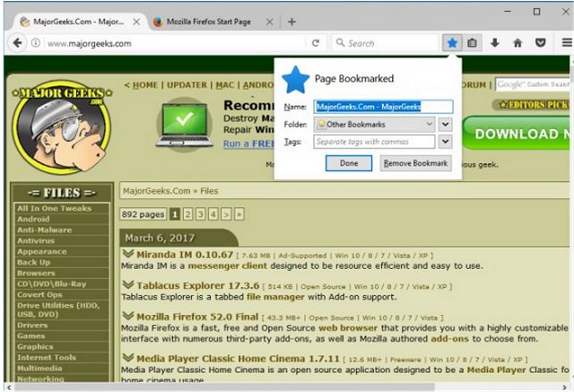Viewport: 574px width, 392px height.
Task: Click UPDATER in site navigation
Action: point(187,85)
